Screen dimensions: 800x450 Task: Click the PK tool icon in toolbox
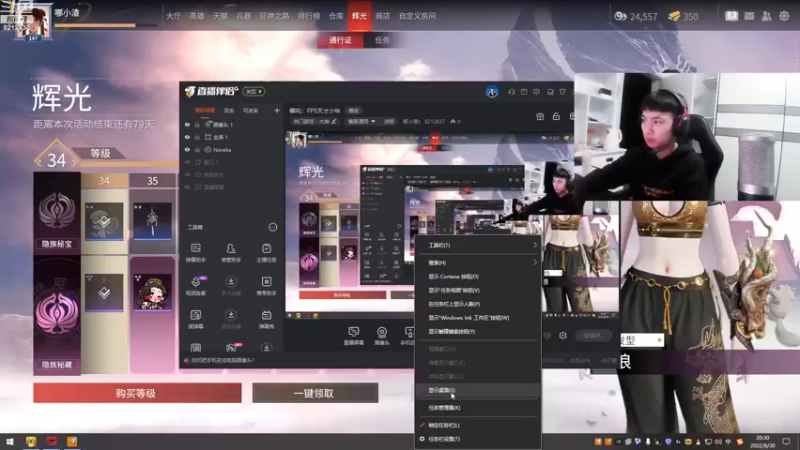pos(232,347)
